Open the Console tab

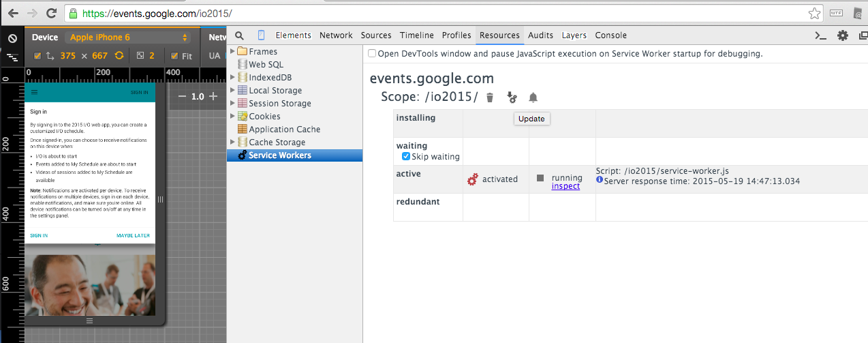click(611, 35)
